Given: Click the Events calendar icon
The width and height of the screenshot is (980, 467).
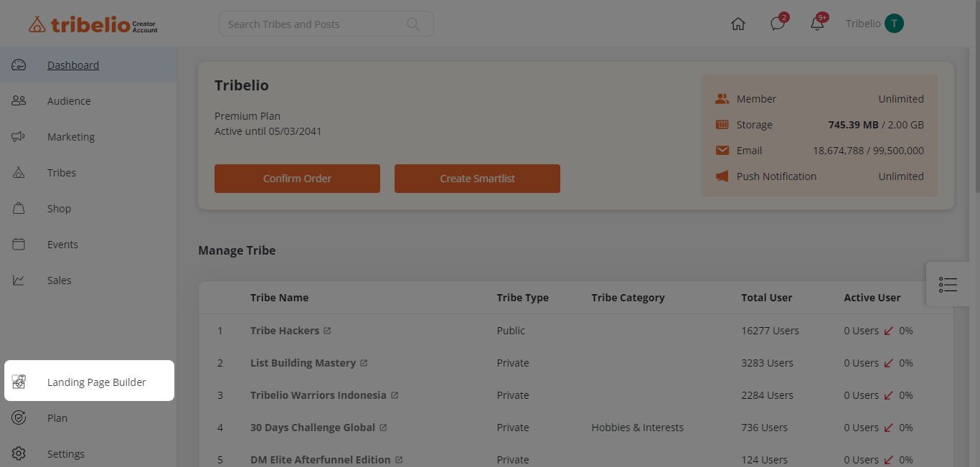Looking at the screenshot, I should 19,245.
